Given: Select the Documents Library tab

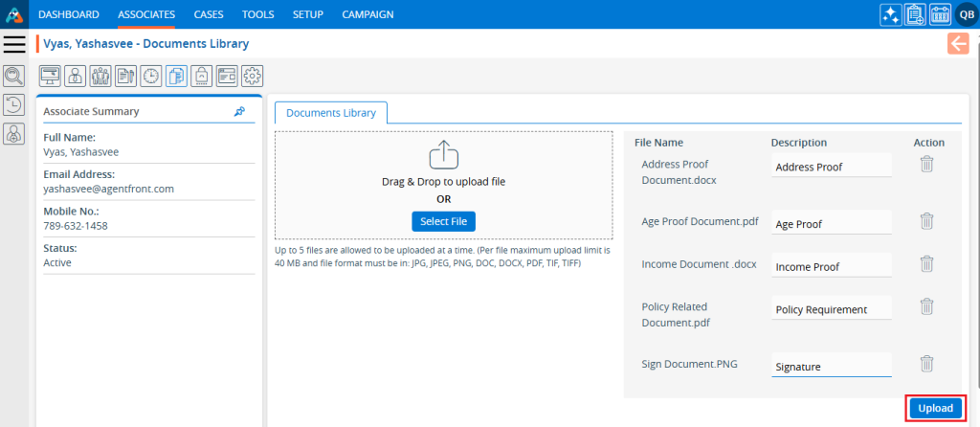Looking at the screenshot, I should point(331,112).
